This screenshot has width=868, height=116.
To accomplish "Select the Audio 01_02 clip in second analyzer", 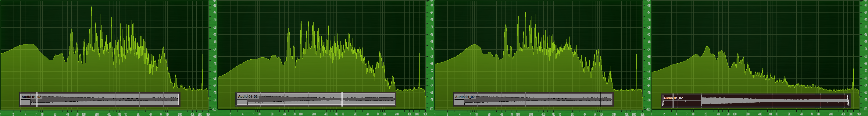I will [x=316, y=99].
